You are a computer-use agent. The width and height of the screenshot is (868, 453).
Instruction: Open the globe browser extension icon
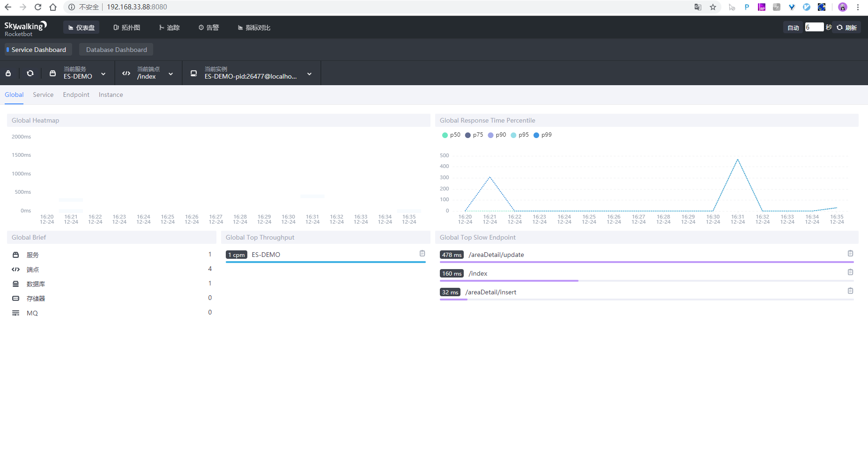tap(822, 7)
